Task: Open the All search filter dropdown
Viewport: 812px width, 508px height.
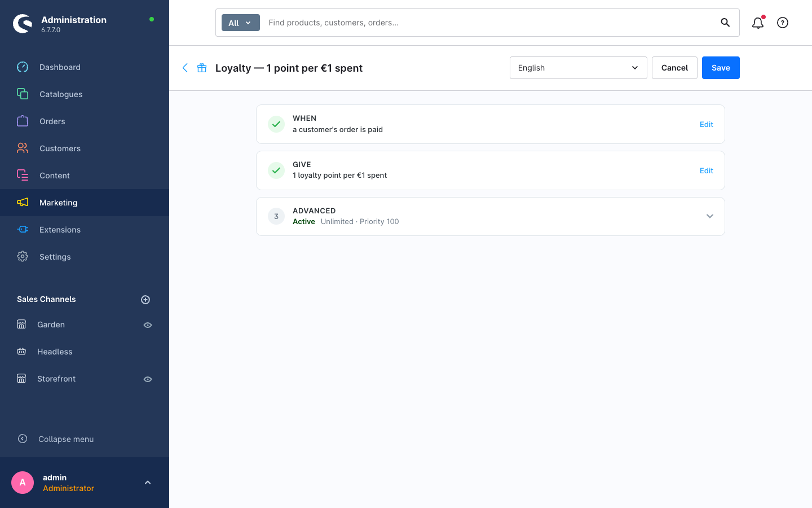Action: 241,23
